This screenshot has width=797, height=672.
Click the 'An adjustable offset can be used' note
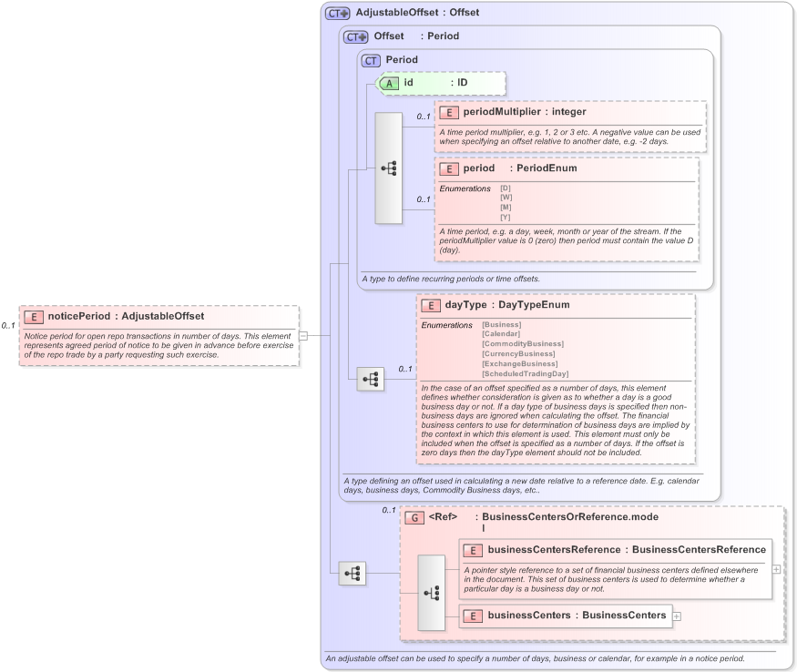[x=536, y=658]
